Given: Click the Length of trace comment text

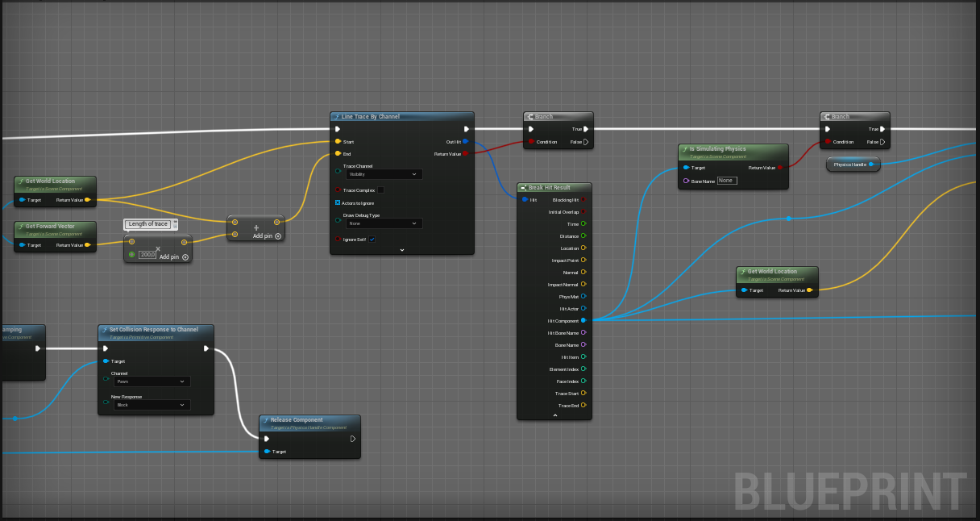Looking at the screenshot, I should coord(148,223).
